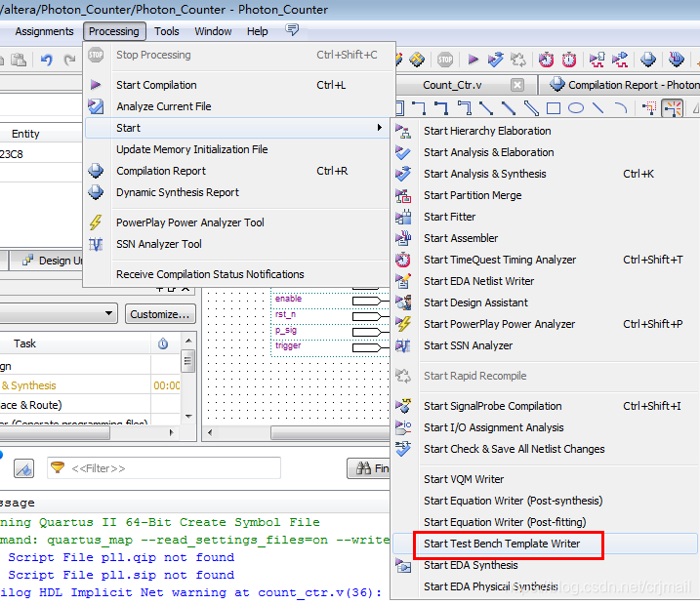Click the schematic horizontal scrollbar left arrow
Image resolution: width=700 pixels, height=605 pixels.
210,432
